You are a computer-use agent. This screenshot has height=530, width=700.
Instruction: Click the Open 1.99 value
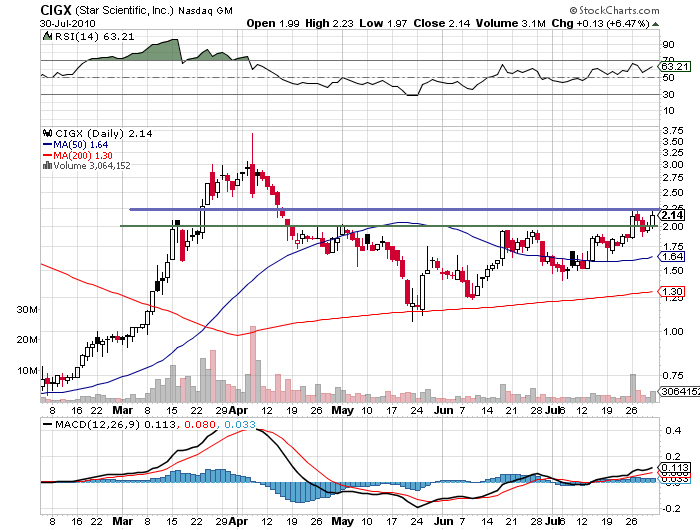click(273, 23)
